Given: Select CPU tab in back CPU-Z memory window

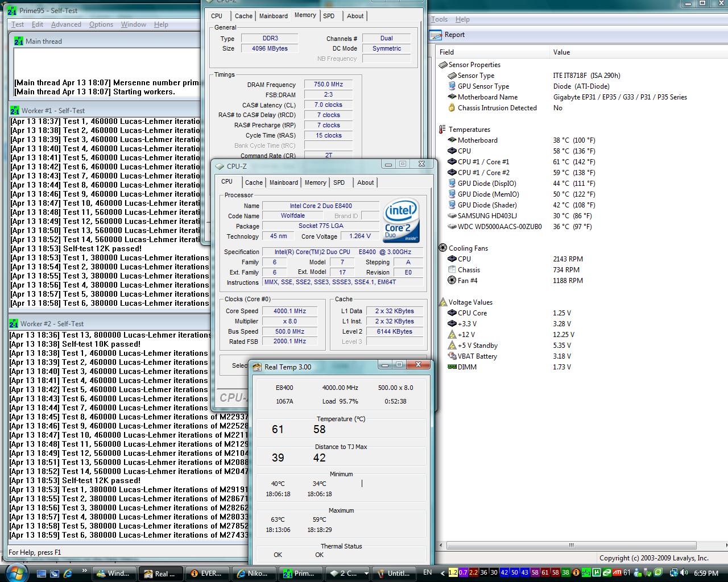Looking at the screenshot, I should coord(217,16).
